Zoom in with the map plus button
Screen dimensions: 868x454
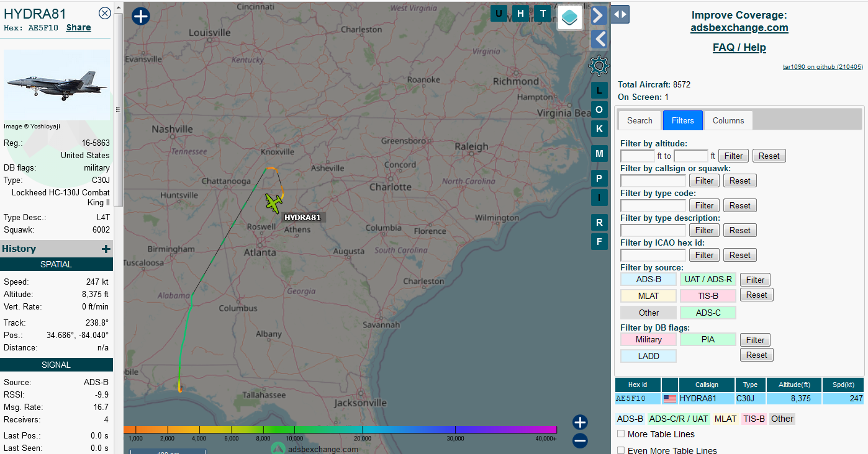[x=580, y=422]
